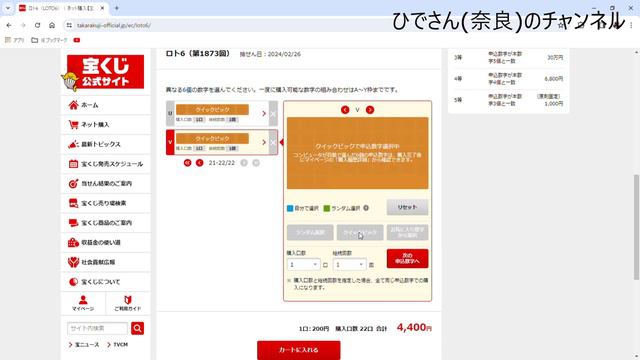
Task: Expand row V with its chevron arrow
Action: 264,142
